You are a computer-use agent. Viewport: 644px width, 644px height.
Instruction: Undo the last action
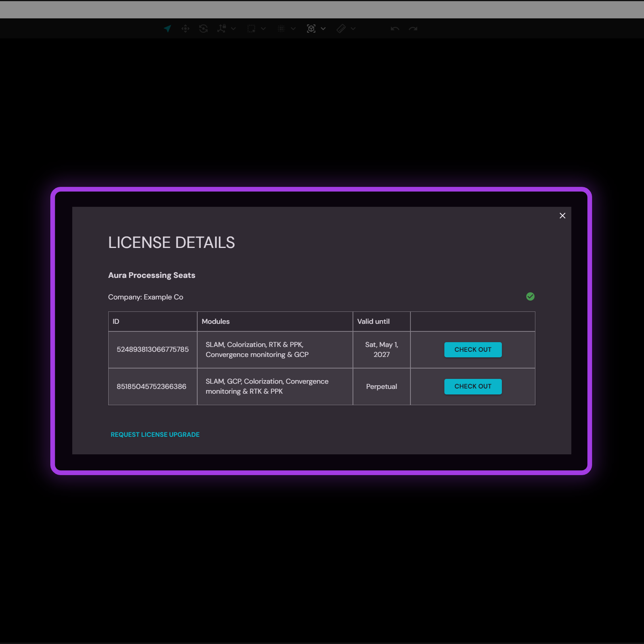(395, 29)
